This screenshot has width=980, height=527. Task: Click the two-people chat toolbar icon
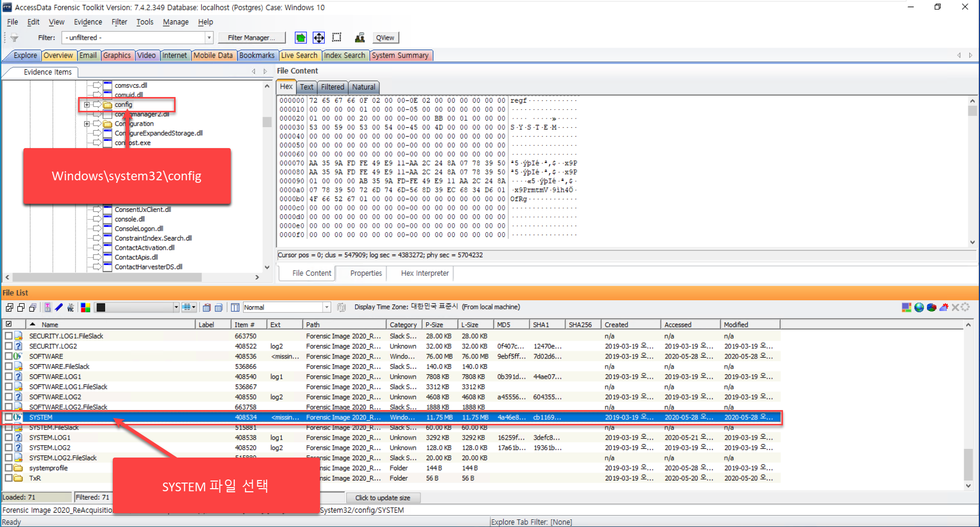click(360, 37)
